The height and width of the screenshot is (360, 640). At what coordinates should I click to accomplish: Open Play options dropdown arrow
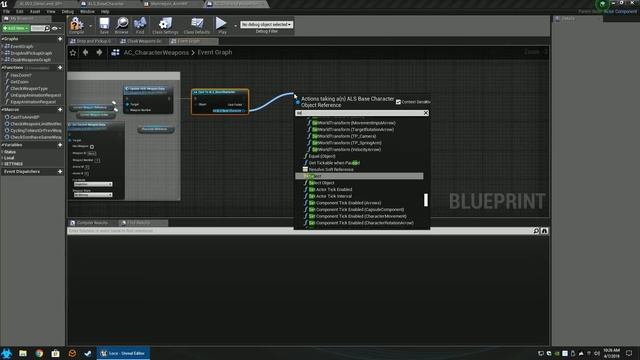click(235, 25)
